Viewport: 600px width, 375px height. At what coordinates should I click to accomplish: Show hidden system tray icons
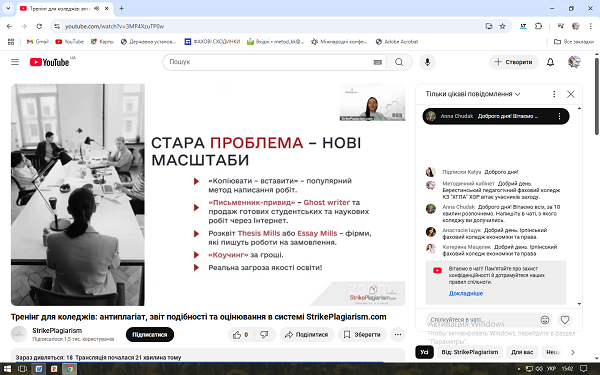(519, 369)
